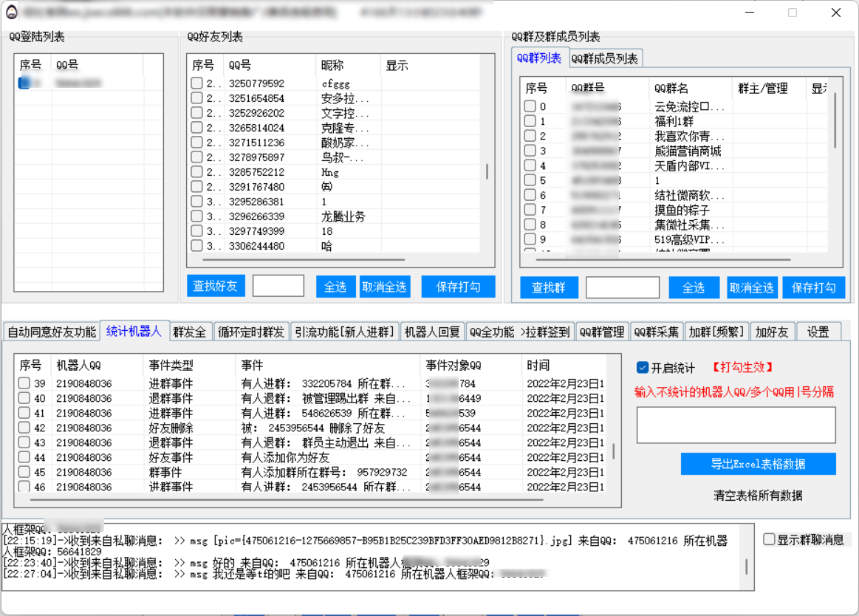This screenshot has width=859, height=616.
Task: Click the 查找好友 button
Action: [x=215, y=287]
